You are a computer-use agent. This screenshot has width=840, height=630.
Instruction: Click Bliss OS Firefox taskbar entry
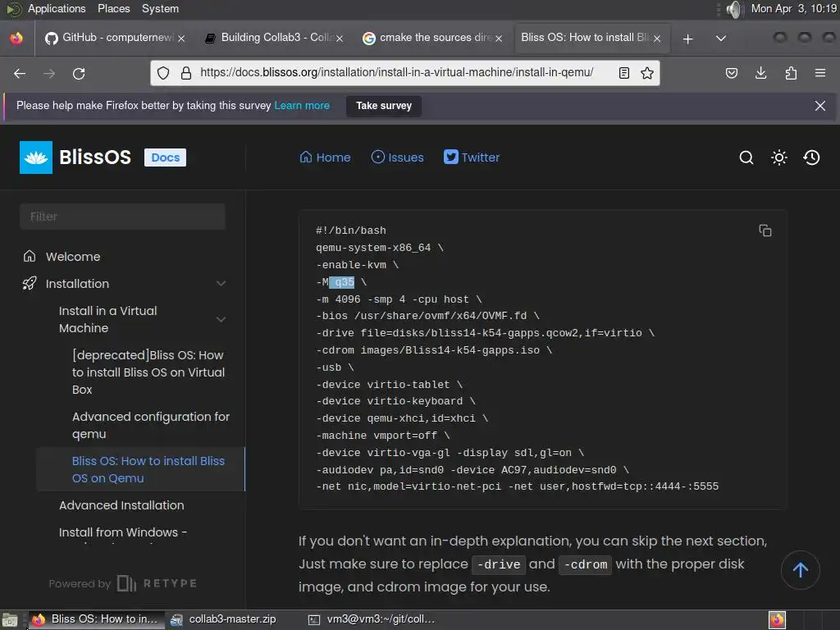[95, 619]
